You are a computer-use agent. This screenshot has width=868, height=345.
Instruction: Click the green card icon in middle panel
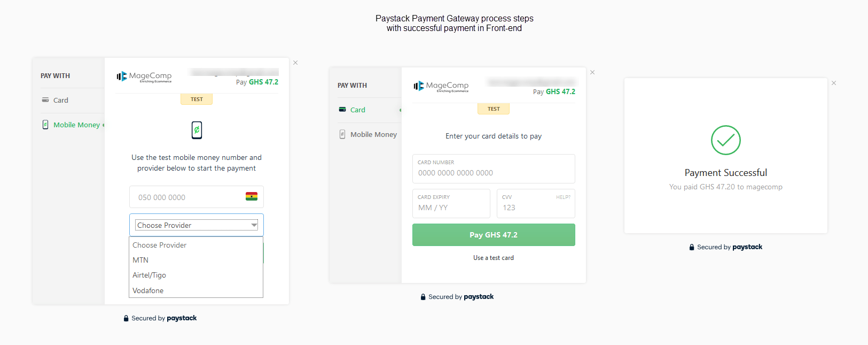pos(342,110)
